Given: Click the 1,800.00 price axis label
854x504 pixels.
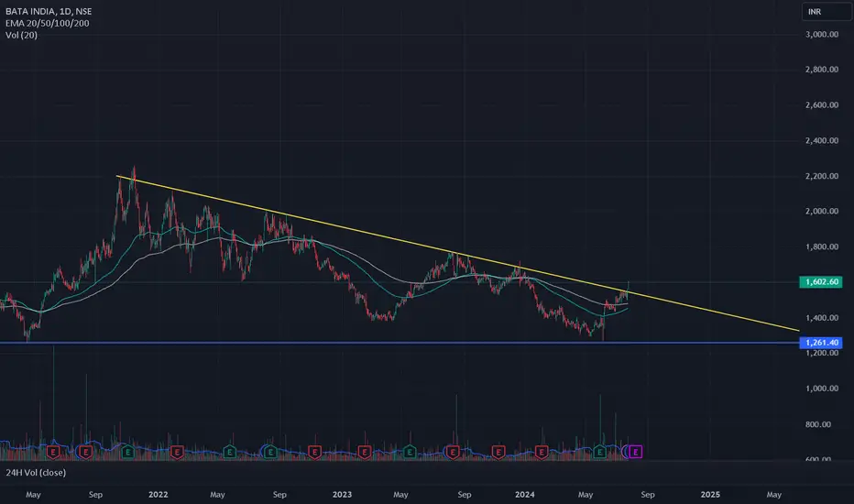Looking at the screenshot, I should pos(822,247).
